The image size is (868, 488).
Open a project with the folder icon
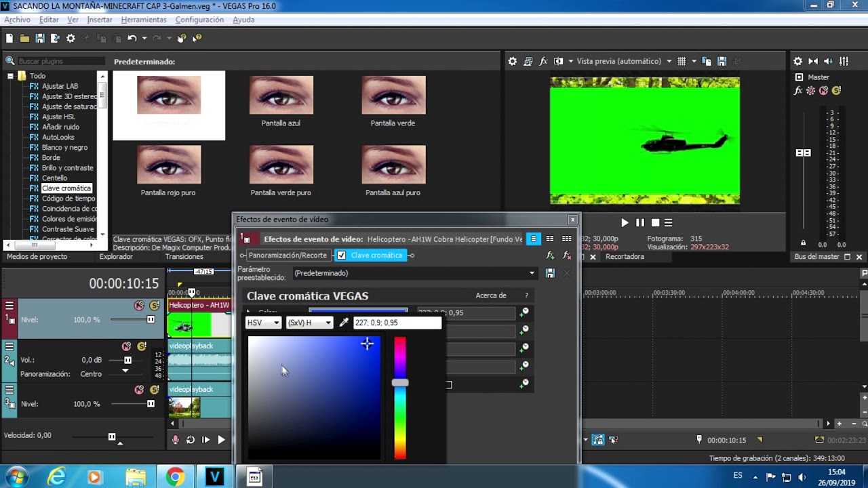coord(24,39)
